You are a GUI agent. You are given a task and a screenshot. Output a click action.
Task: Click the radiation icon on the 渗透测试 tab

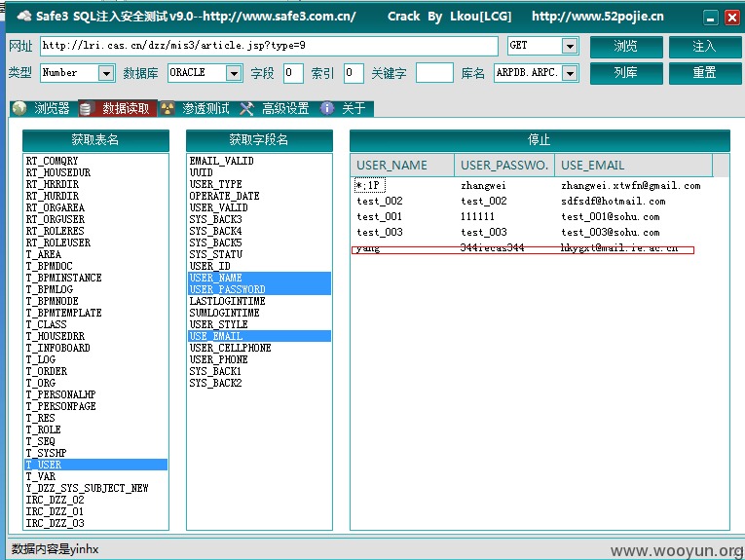coord(168,109)
